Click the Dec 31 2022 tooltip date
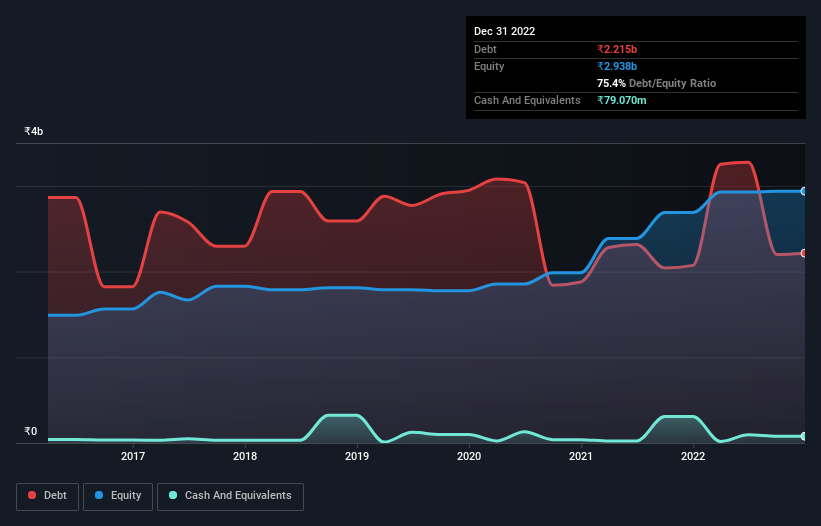This screenshot has height=526, width=821. coord(505,31)
